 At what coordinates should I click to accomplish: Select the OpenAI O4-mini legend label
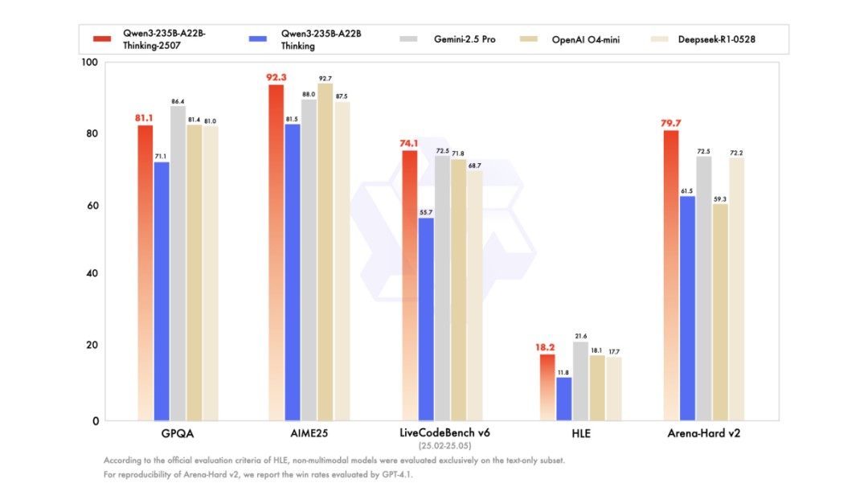coord(586,39)
